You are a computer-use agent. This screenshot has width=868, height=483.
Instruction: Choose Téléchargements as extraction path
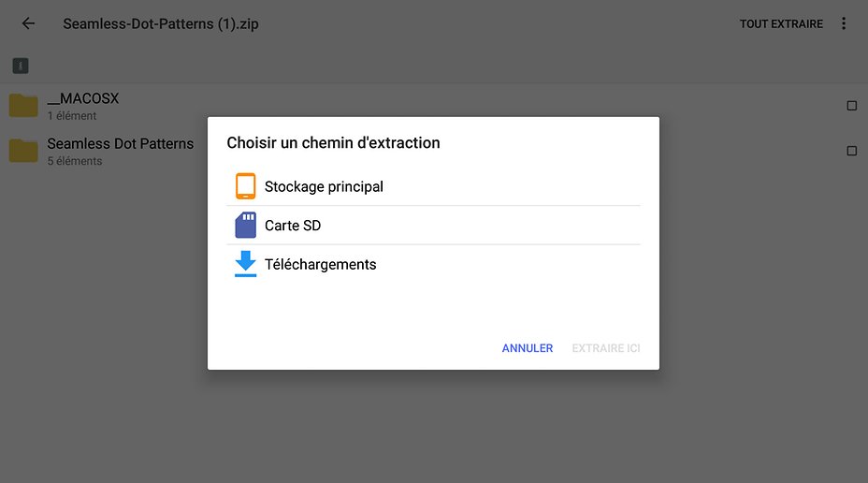click(433, 264)
